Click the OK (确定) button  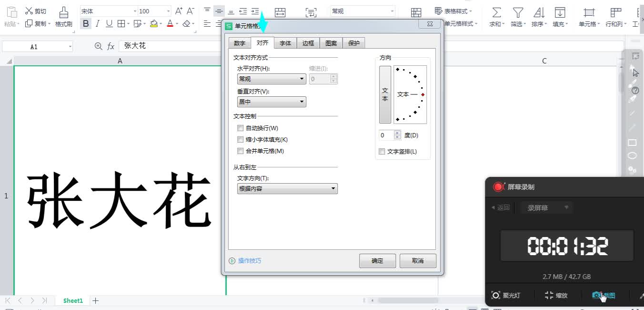(377, 261)
